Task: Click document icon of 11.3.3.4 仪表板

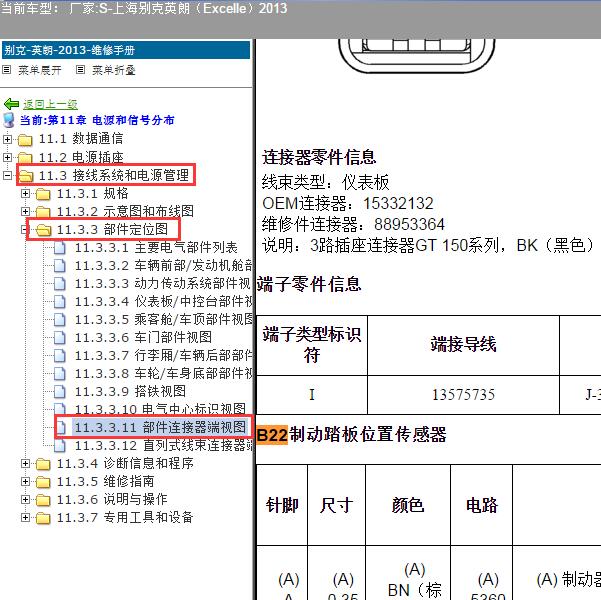Action: 60,302
